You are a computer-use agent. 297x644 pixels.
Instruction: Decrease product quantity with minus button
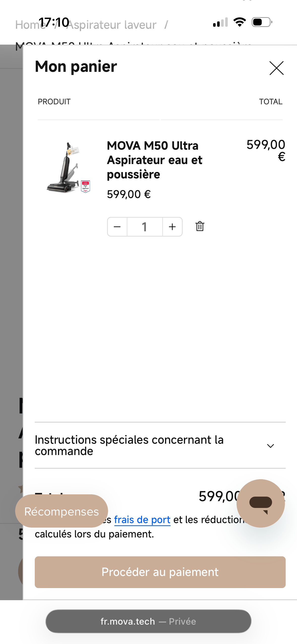117,227
